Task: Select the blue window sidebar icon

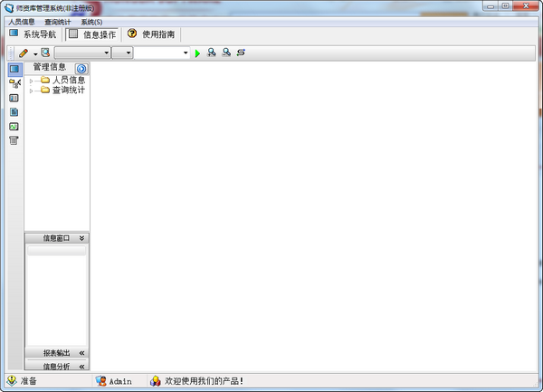Action: 14,69
